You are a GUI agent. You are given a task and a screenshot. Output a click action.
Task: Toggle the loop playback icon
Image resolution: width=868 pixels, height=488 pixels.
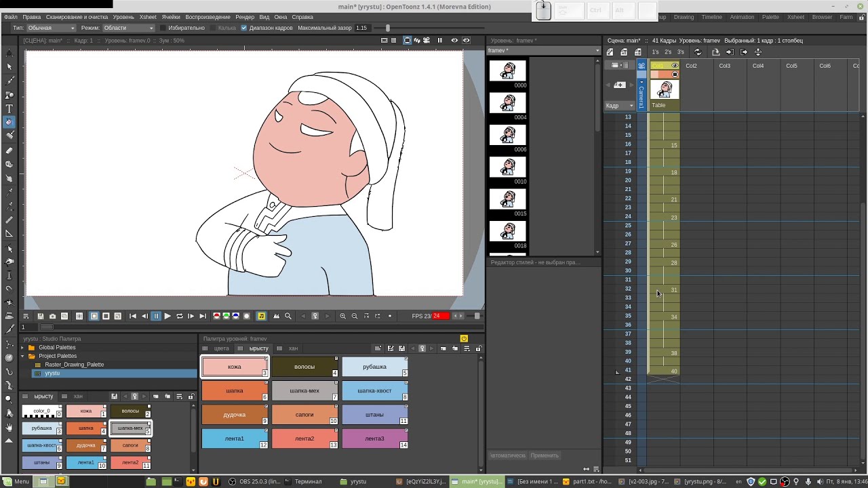click(179, 316)
